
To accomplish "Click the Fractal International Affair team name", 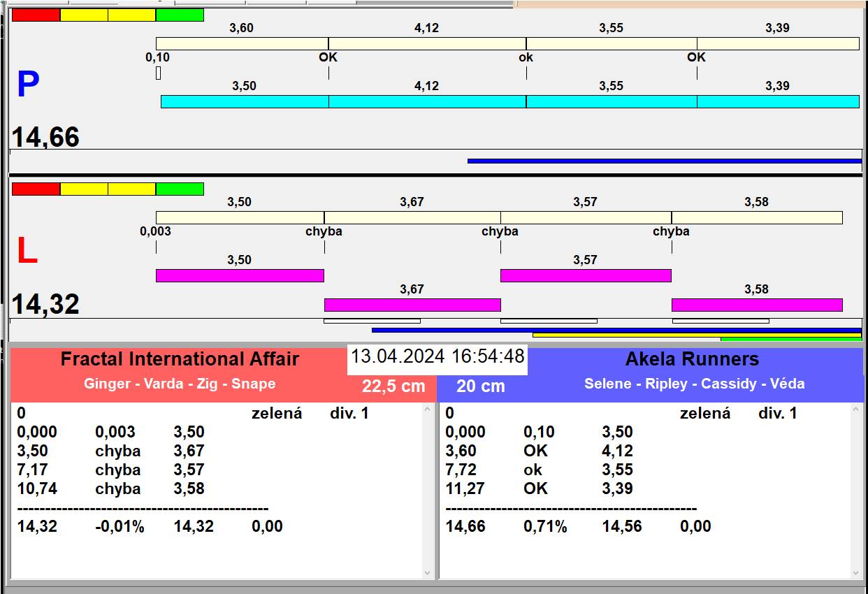I will (180, 359).
